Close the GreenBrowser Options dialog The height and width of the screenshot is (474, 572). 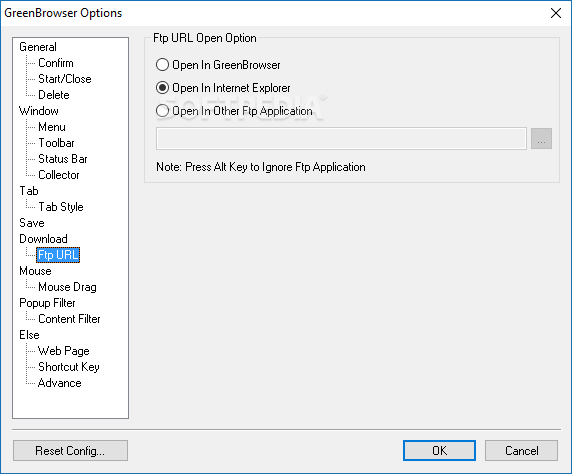[x=556, y=13]
